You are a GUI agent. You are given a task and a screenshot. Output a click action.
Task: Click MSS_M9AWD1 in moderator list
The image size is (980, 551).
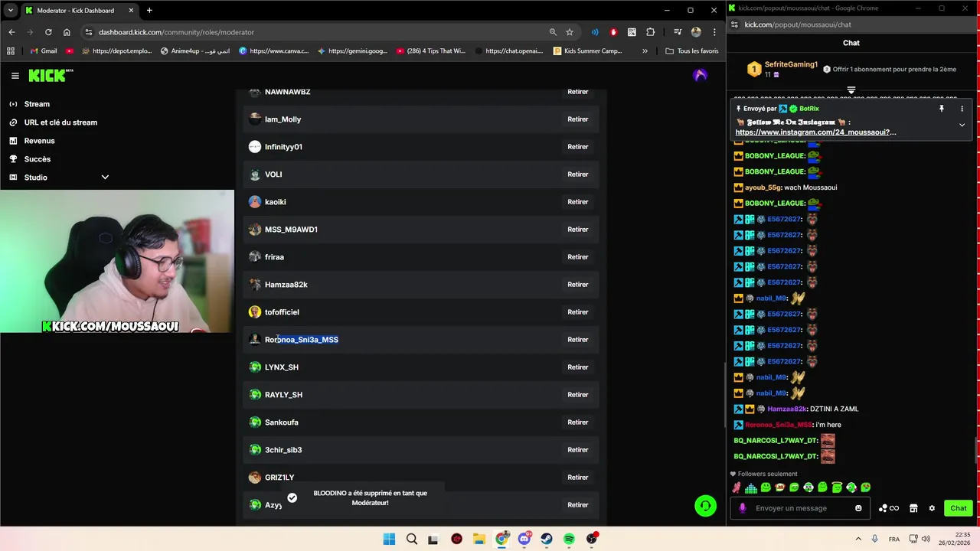291,230
